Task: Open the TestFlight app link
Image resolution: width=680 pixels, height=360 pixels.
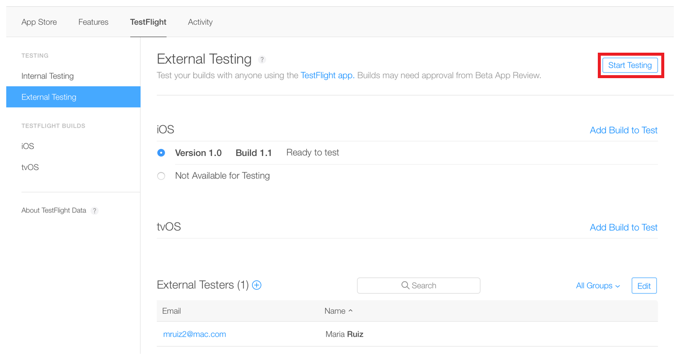Action: (327, 75)
